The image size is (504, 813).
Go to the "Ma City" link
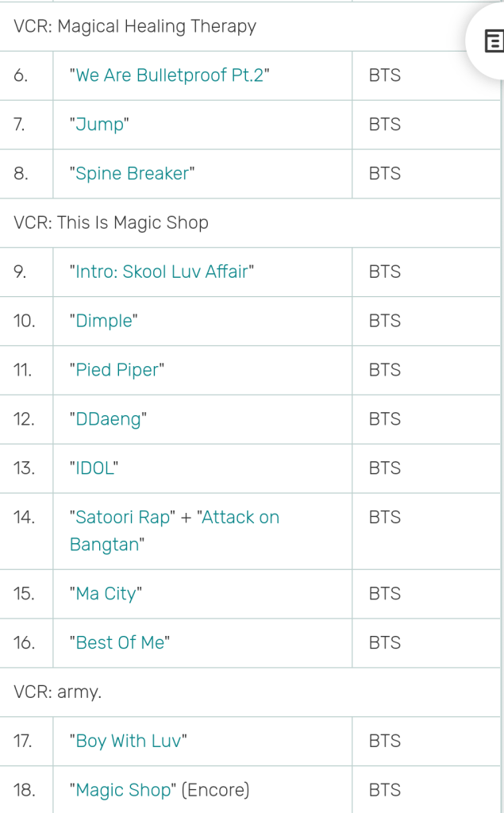pyautogui.click(x=106, y=595)
